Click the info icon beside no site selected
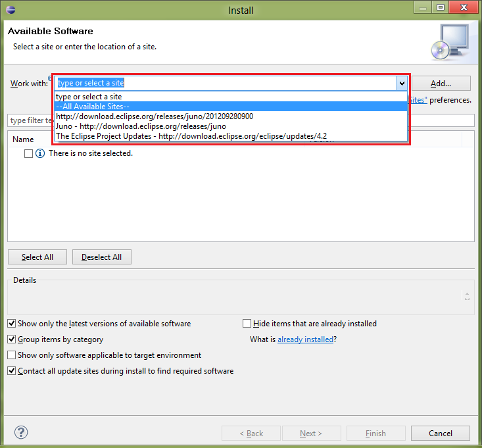Viewport: 482px width, 448px height. [40, 153]
